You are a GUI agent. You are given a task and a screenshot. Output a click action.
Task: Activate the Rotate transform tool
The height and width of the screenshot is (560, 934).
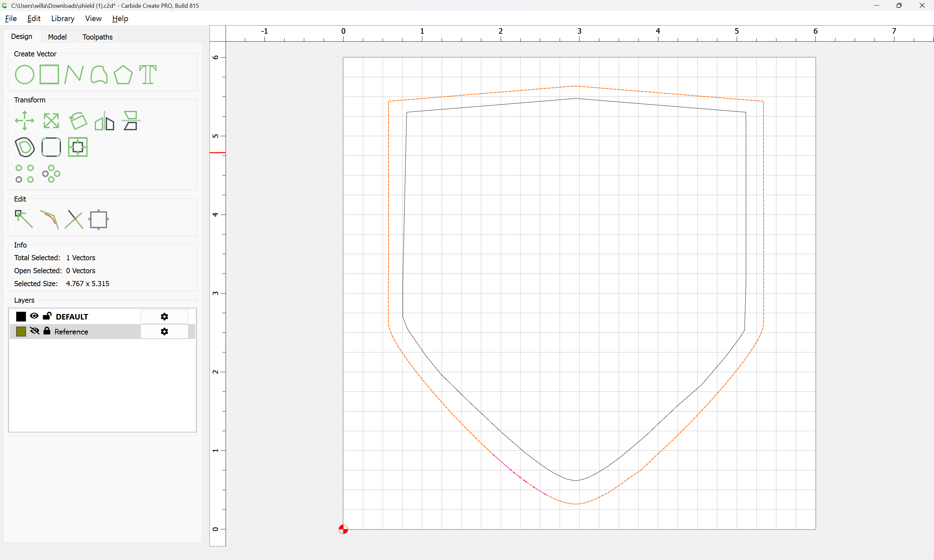(x=78, y=121)
